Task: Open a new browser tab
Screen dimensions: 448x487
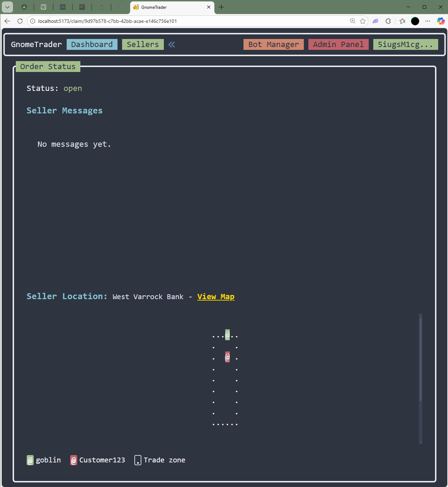Action: 221,7
